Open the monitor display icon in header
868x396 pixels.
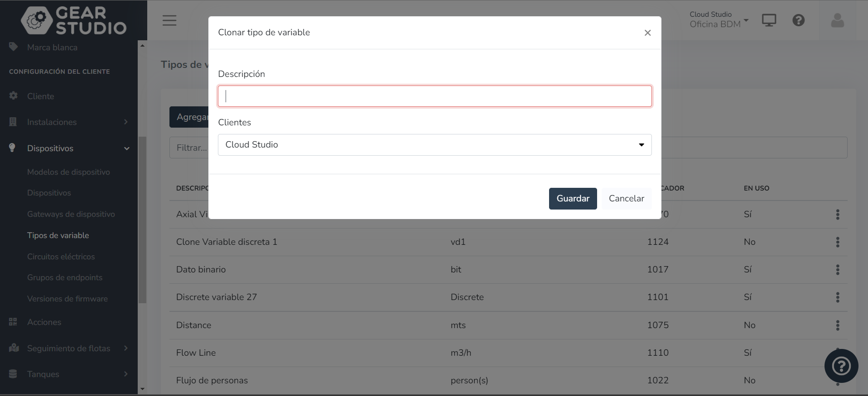pyautogui.click(x=769, y=20)
